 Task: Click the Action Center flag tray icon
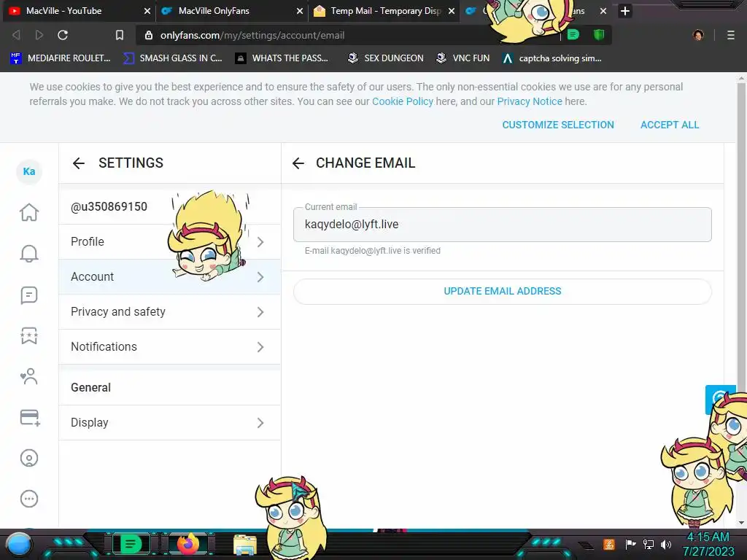(631, 544)
